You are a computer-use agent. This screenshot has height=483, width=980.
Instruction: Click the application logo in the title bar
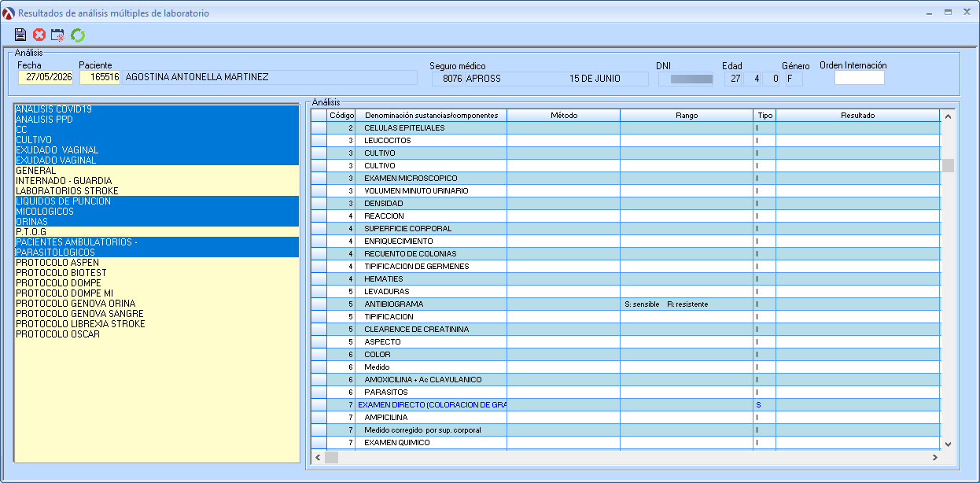(x=9, y=13)
